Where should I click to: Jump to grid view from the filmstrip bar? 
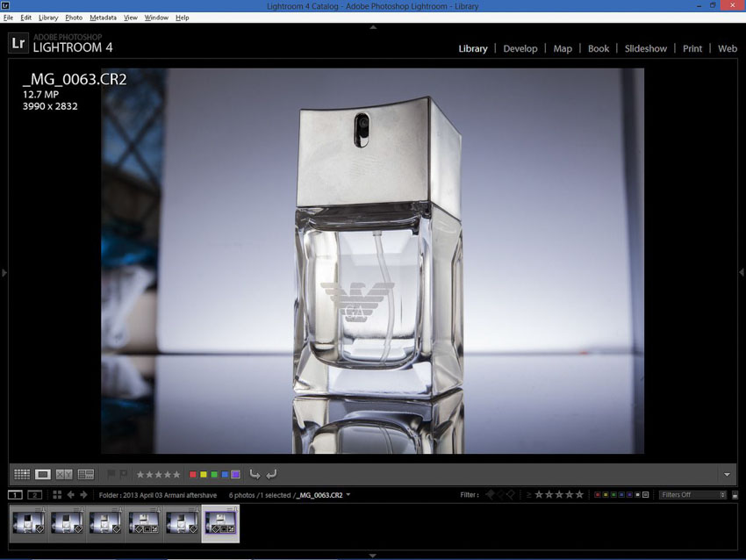pyautogui.click(x=57, y=495)
